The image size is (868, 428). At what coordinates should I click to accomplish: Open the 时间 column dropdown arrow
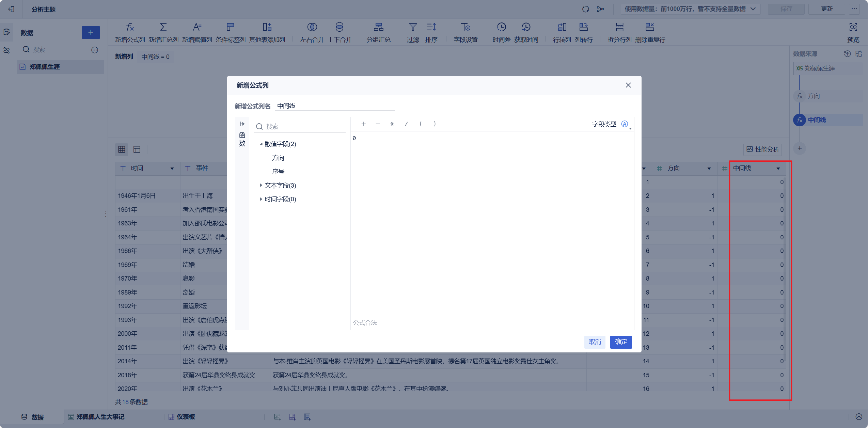(172, 169)
